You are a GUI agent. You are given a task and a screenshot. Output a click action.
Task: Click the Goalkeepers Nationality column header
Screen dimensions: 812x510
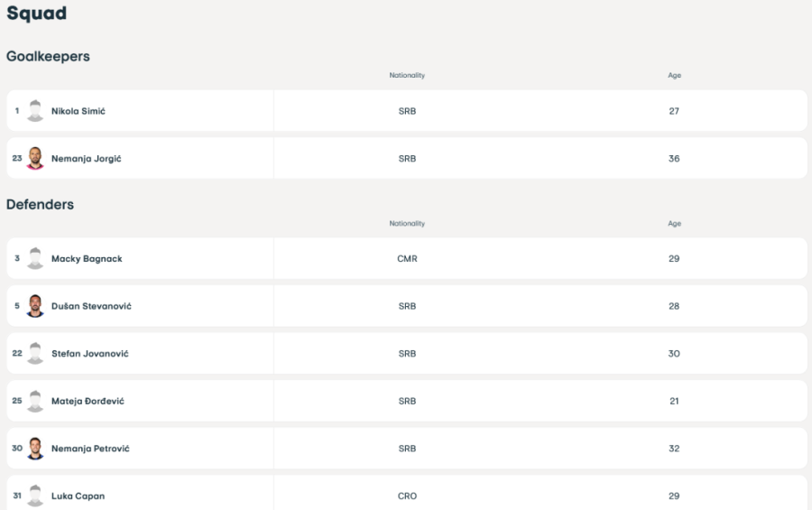click(x=407, y=75)
